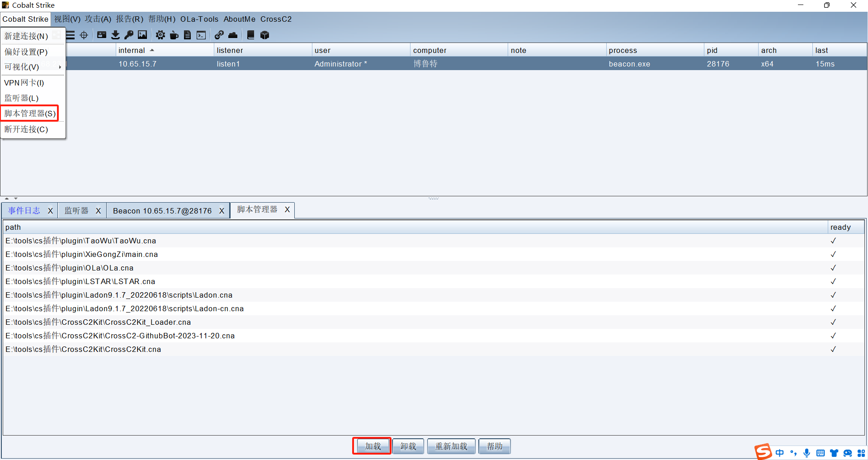Select the CrossC2Kit_Loader.cna script row

434,322
